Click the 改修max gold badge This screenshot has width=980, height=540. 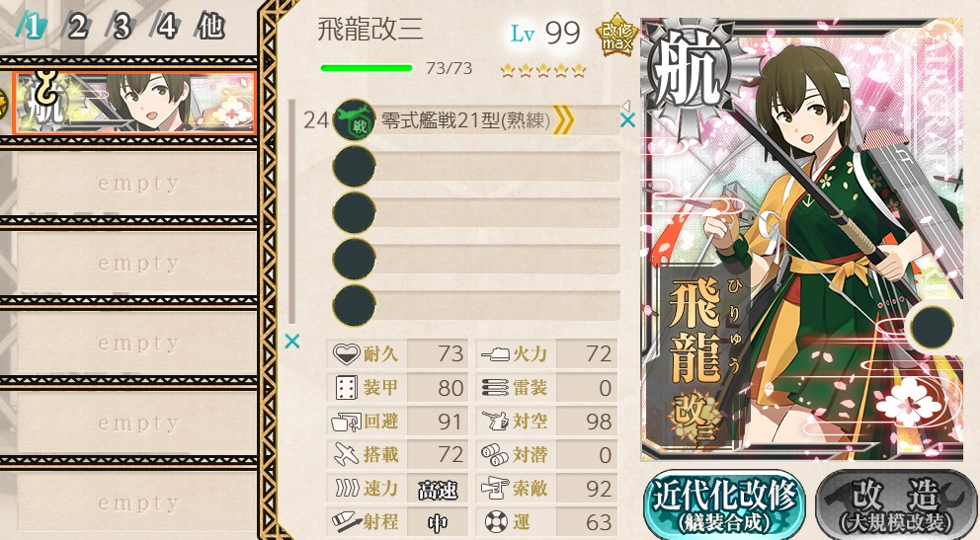coord(615,37)
